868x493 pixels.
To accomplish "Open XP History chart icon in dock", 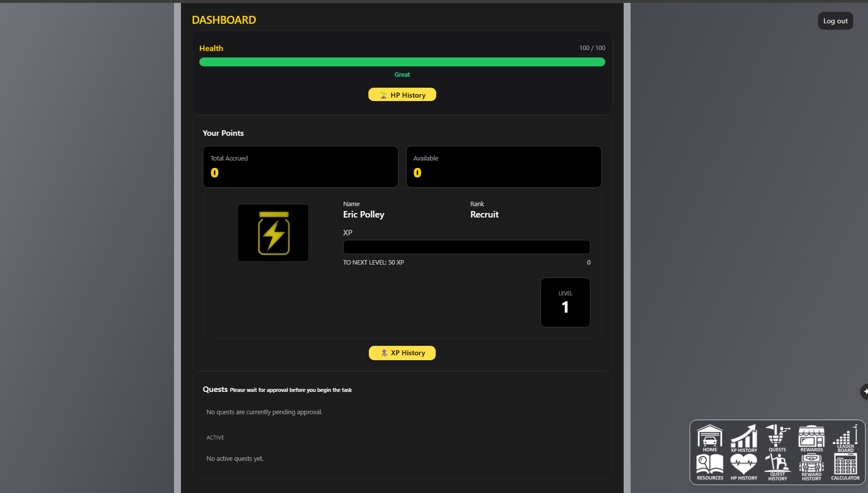I will (744, 438).
